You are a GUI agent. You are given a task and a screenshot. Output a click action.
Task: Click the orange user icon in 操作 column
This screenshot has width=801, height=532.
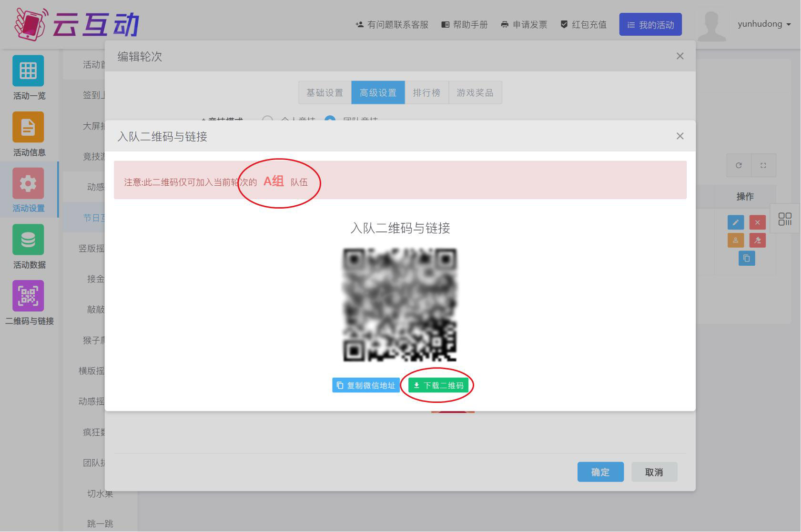[x=736, y=240]
